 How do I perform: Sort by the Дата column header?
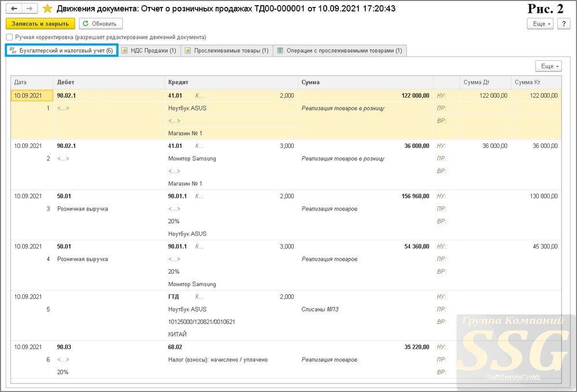coord(32,83)
